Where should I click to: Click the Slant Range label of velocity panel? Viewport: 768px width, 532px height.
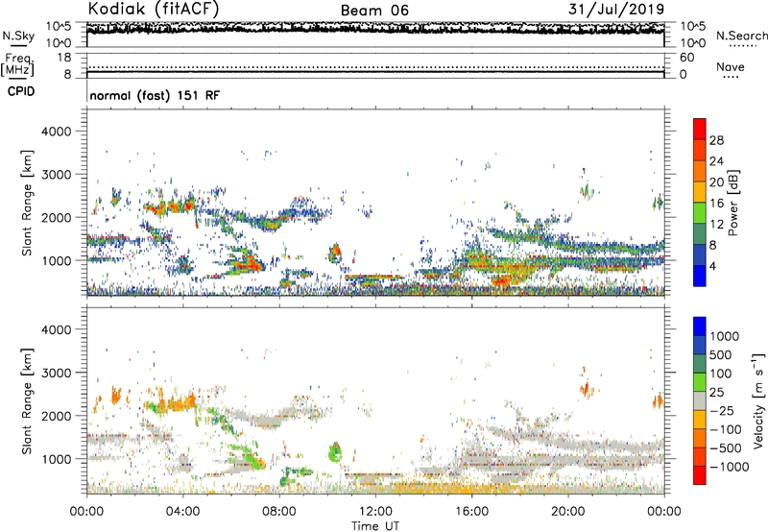click(27, 400)
